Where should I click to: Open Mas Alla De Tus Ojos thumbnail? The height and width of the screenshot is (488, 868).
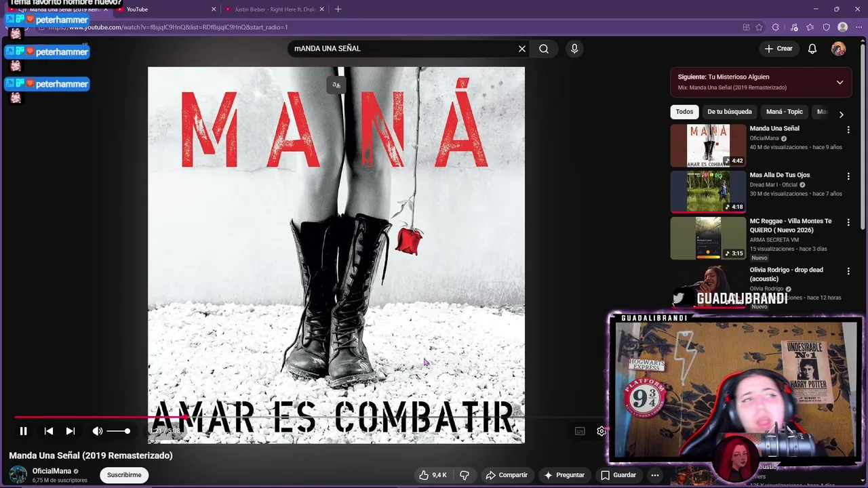click(x=708, y=192)
